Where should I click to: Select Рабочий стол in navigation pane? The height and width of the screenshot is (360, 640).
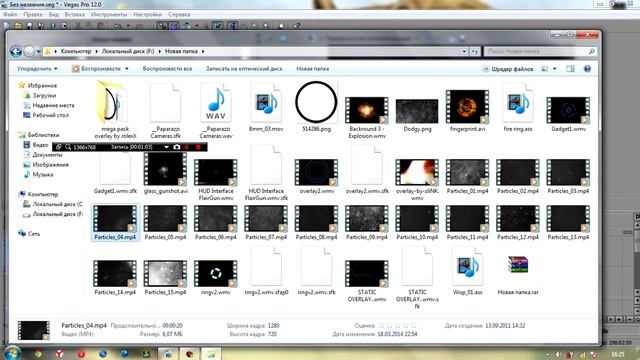pos(51,115)
